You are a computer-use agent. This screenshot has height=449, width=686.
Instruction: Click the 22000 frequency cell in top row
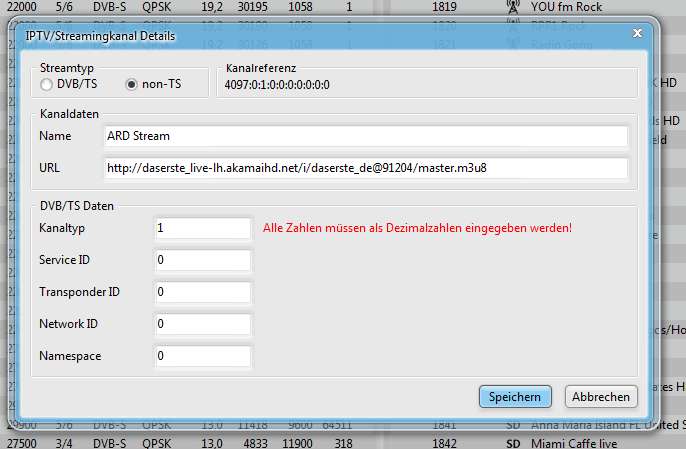[23, 6]
